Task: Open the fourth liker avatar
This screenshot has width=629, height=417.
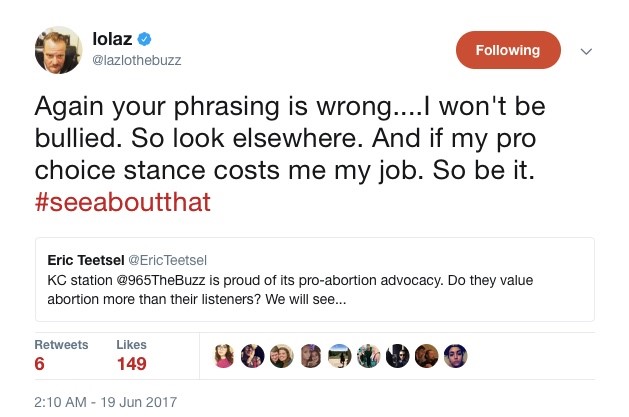Action: [311, 357]
